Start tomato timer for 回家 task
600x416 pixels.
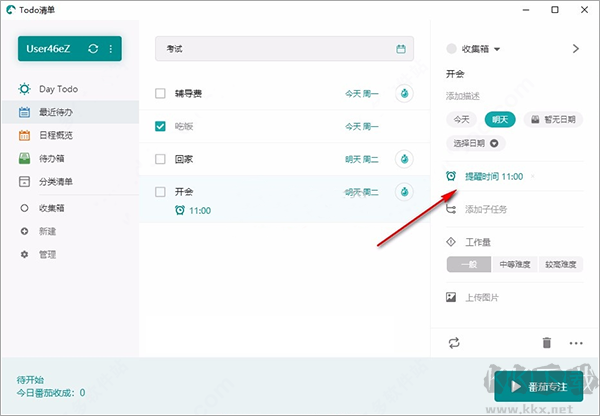pos(404,159)
